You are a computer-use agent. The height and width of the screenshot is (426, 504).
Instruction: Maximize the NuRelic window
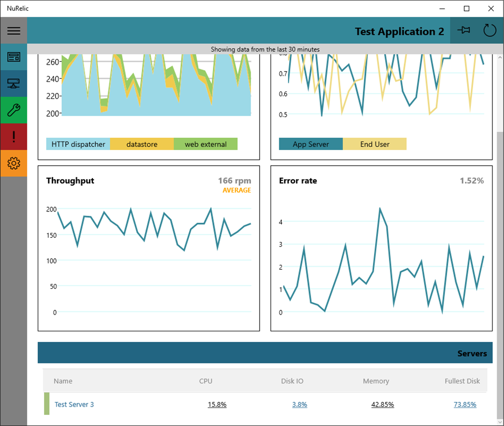click(x=467, y=9)
